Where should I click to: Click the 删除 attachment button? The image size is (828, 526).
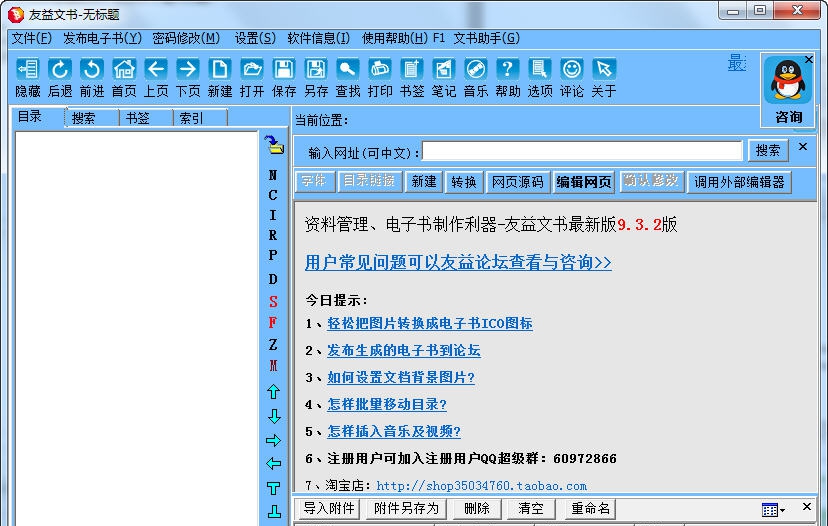coord(476,508)
